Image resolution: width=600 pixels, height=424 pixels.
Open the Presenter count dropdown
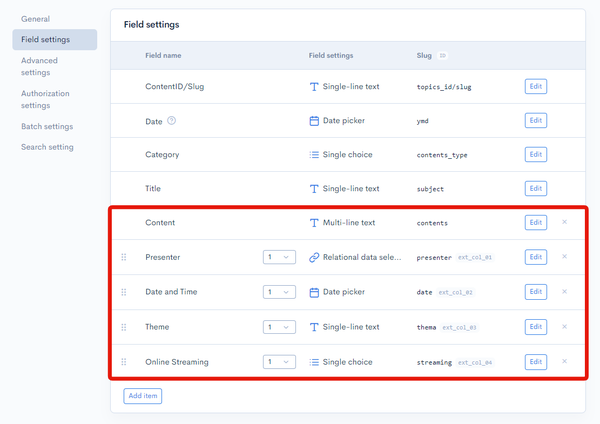(279, 257)
